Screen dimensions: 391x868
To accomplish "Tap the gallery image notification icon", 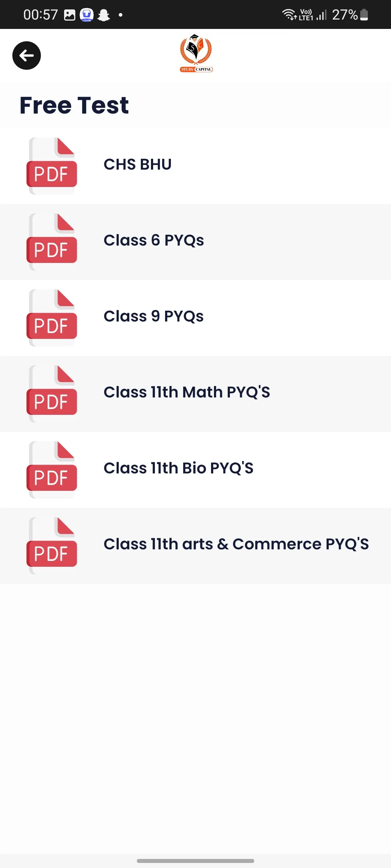I will (70, 15).
